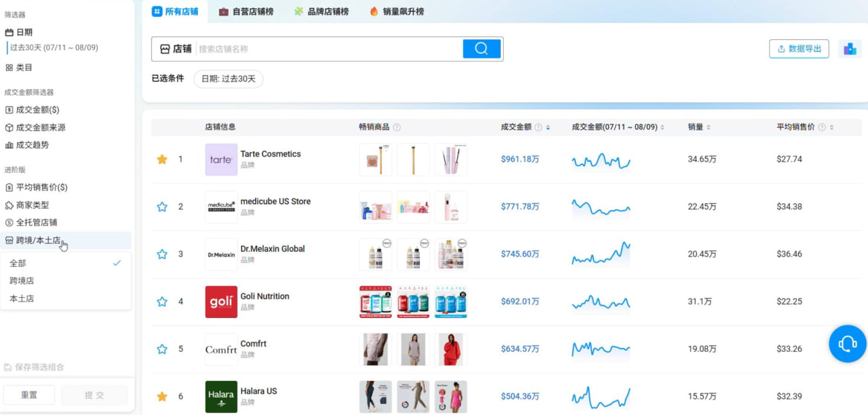868x415 pixels.
Task: Click the help icon beside 畅销商品
Action: 396,127
